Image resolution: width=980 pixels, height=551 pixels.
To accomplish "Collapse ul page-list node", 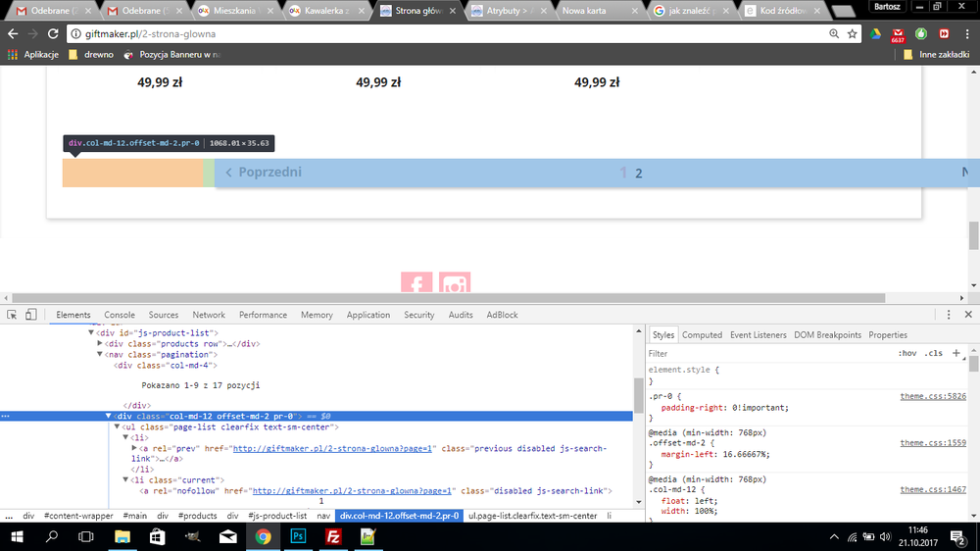I will [x=117, y=426].
